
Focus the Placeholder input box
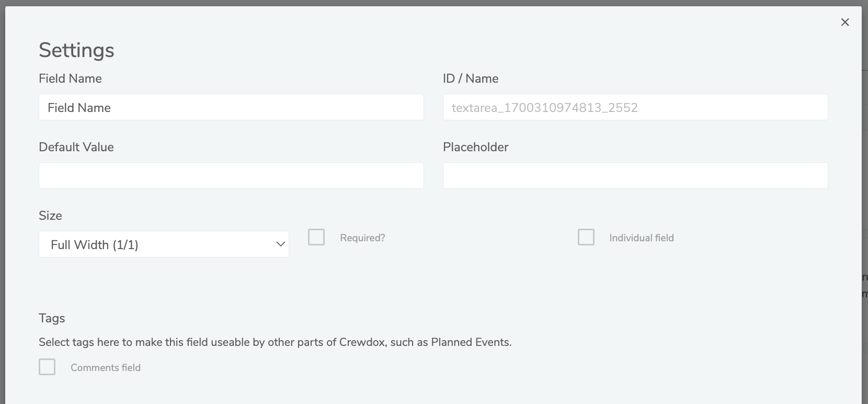pyautogui.click(x=635, y=175)
